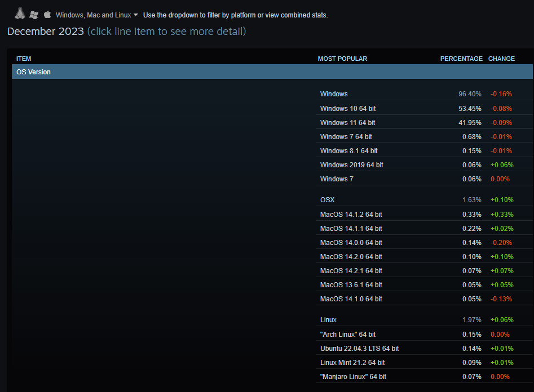Select the MacOS 14.1.2 64 bit entry
This screenshot has height=392, width=534.
click(x=351, y=215)
